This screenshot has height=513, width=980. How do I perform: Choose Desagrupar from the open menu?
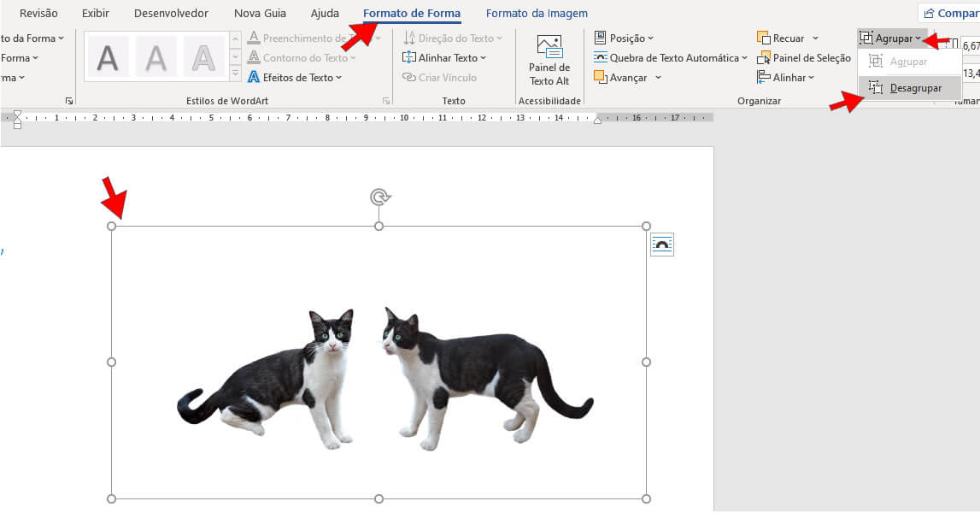point(909,88)
